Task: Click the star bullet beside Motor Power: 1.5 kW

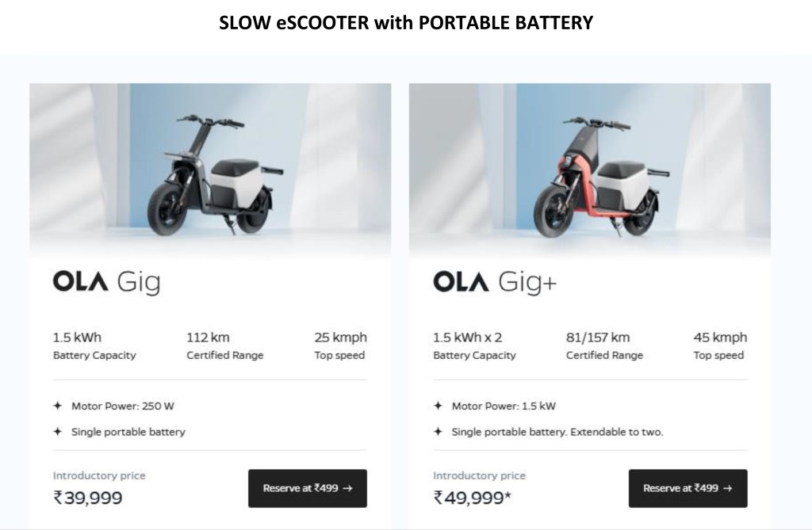Action: coord(438,406)
